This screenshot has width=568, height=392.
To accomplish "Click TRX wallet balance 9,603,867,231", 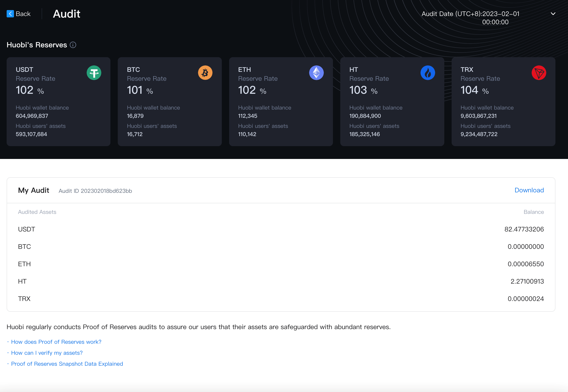I will tap(479, 116).
